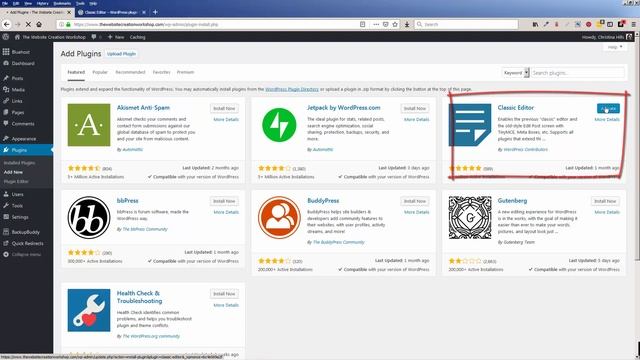Click the browser home icon
The image size is (640, 360).
point(39,24)
